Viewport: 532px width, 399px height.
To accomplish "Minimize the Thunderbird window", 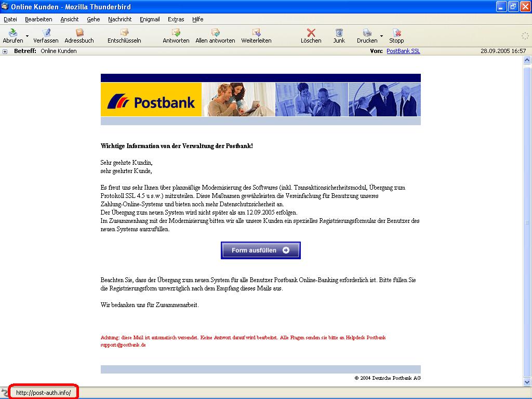I will point(501,7).
